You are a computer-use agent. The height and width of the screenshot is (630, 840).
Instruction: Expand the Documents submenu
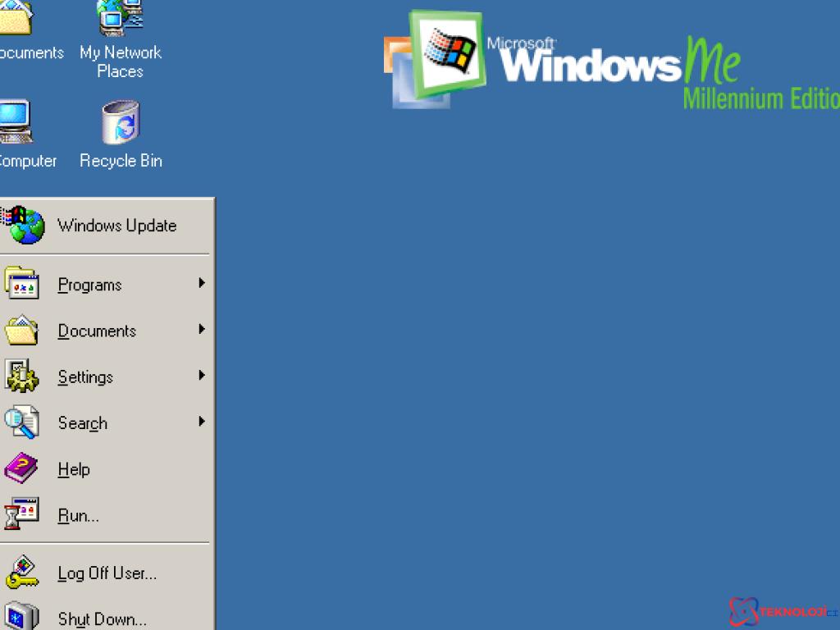(x=201, y=330)
